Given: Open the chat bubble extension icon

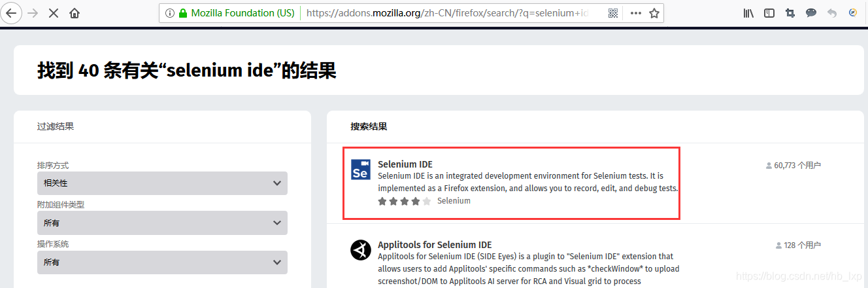Looking at the screenshot, I should coord(811,13).
